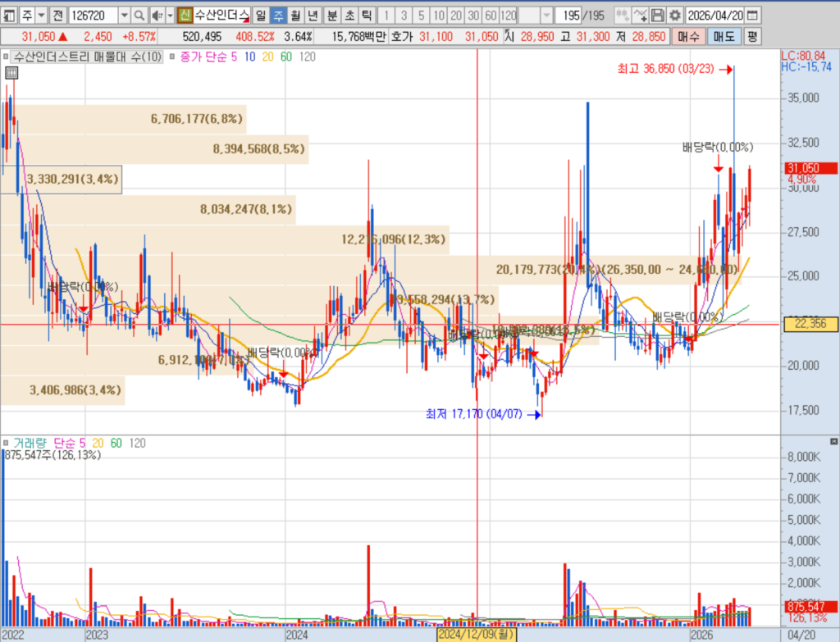Click the stock code field 126720

94,15
